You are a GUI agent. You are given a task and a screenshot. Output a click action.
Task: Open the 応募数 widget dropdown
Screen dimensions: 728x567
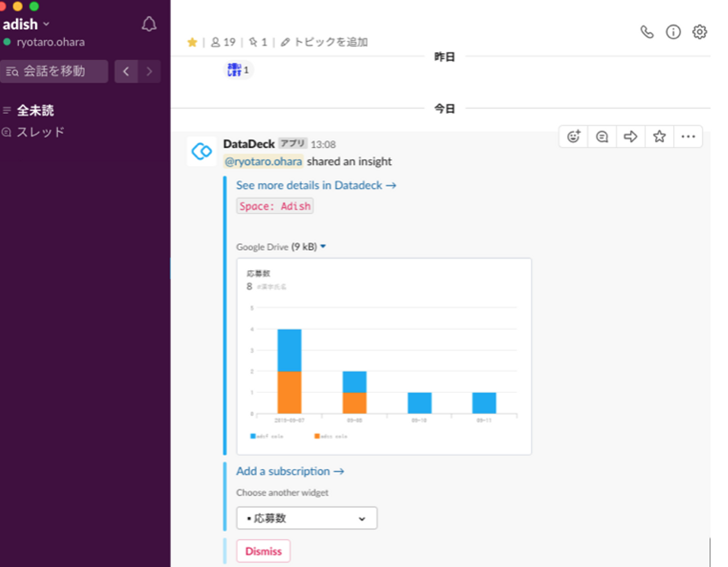tap(307, 518)
